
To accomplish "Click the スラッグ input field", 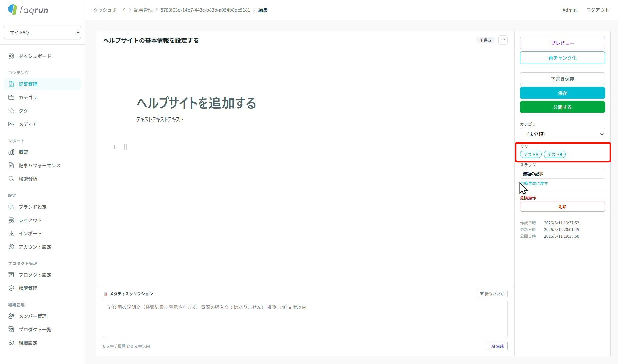I will (x=562, y=174).
